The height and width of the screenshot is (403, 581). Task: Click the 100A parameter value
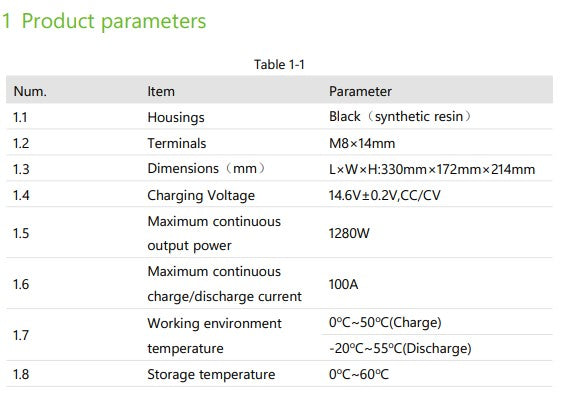tap(343, 284)
